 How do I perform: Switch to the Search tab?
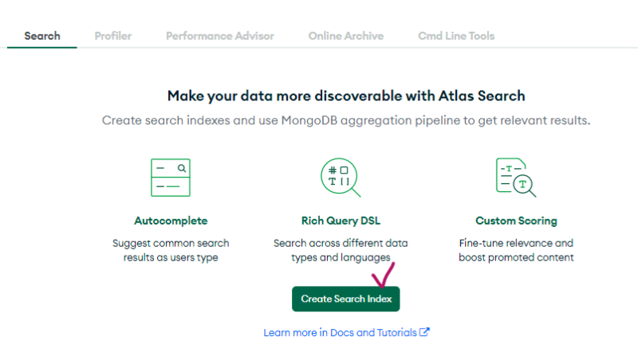tap(42, 36)
